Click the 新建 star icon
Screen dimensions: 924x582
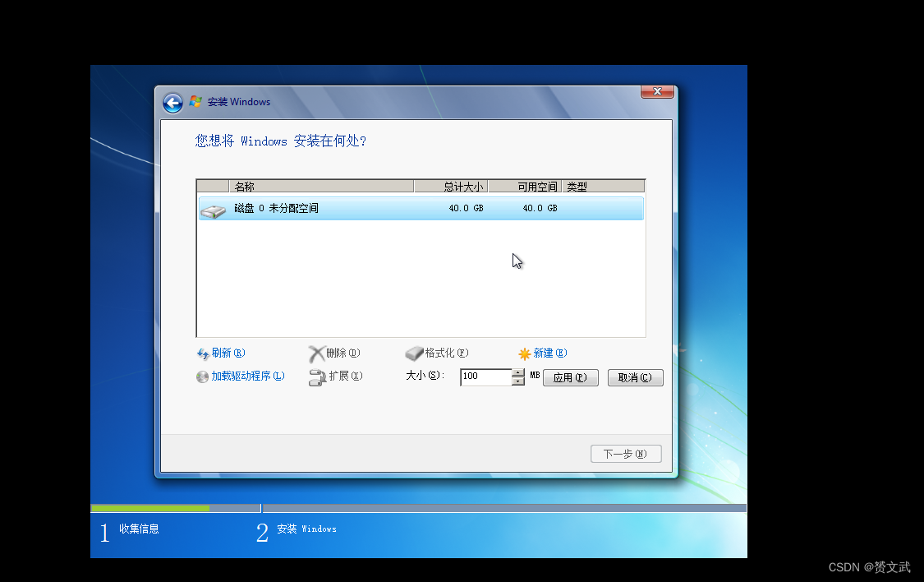click(x=525, y=353)
